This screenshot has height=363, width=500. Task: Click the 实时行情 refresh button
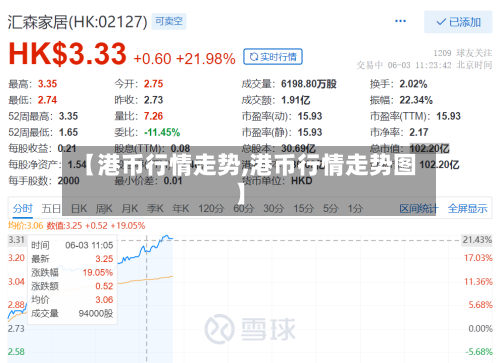(273, 57)
